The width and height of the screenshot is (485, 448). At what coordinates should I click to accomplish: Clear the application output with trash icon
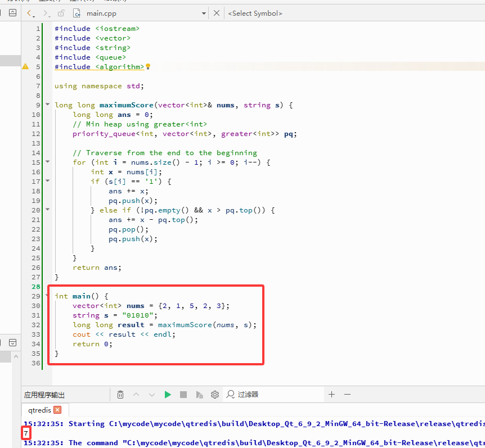120,395
